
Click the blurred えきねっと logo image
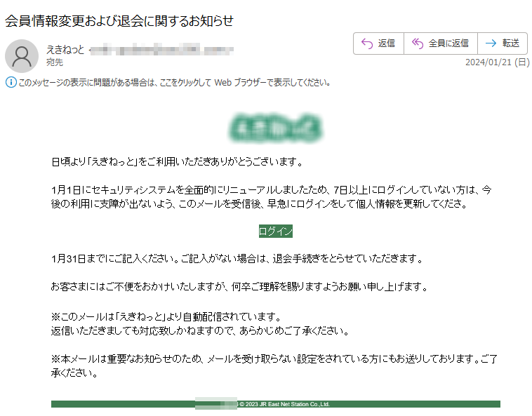(276, 128)
